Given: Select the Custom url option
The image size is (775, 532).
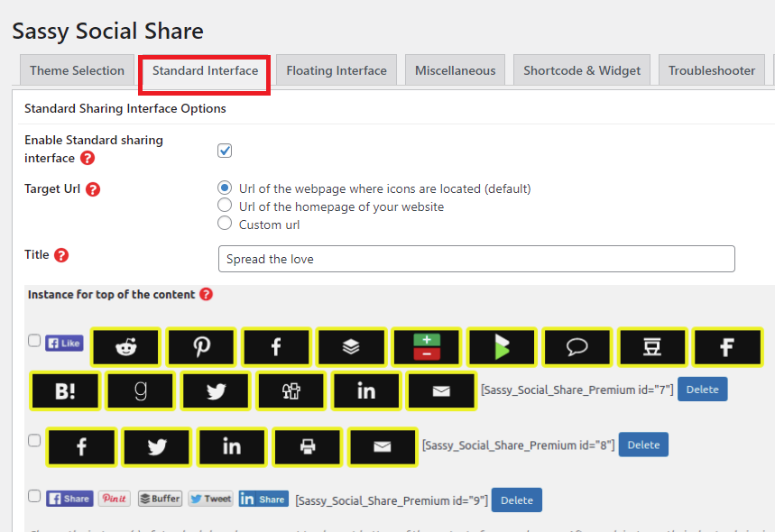Looking at the screenshot, I should point(225,224).
